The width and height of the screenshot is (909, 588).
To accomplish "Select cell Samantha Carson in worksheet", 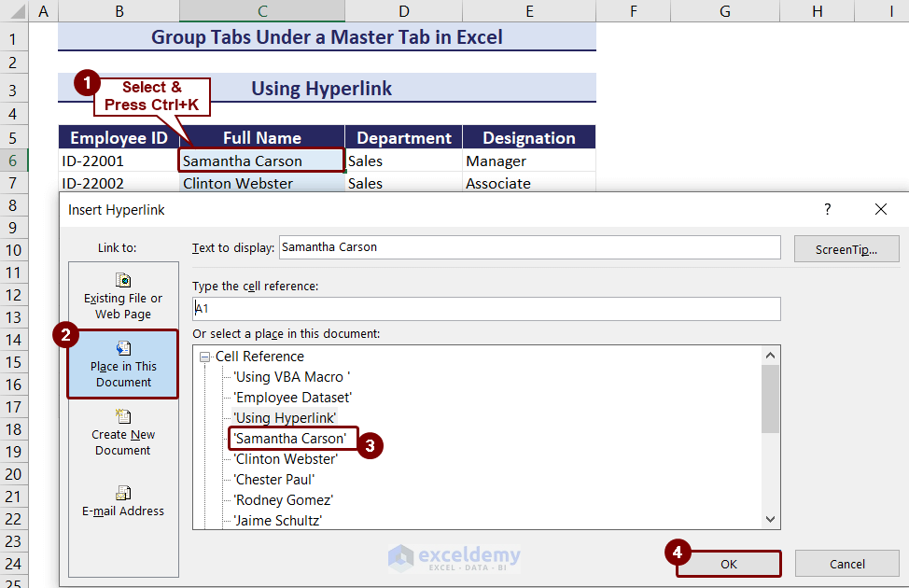I will point(261,161).
